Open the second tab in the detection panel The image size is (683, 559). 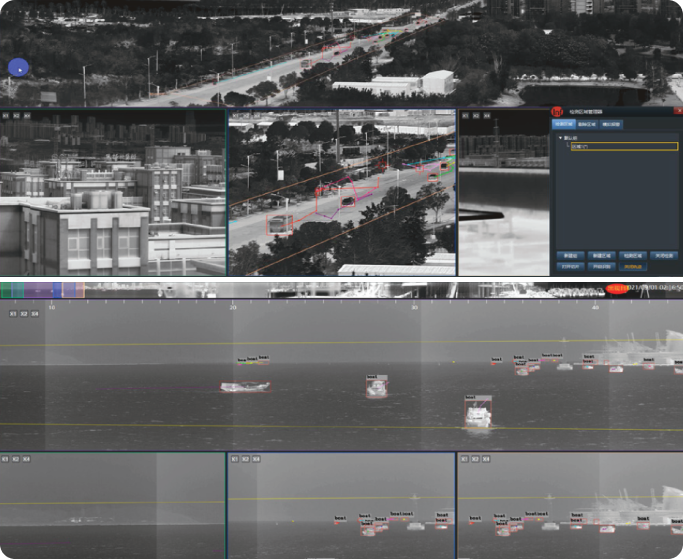coord(587,125)
